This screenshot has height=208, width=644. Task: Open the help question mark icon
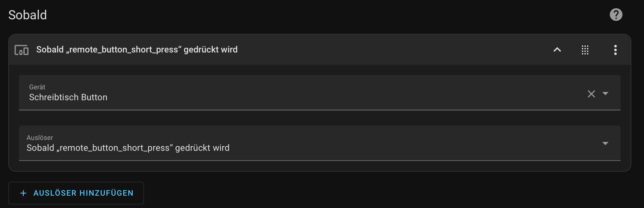[x=616, y=15]
